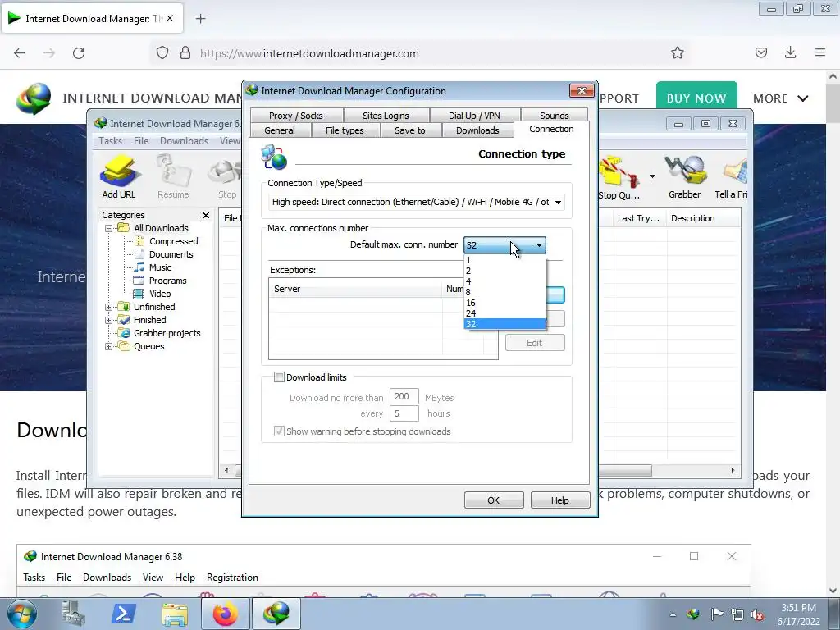This screenshot has height=630, width=840.
Task: Choose 1 from the connection number list
Action: (x=504, y=260)
